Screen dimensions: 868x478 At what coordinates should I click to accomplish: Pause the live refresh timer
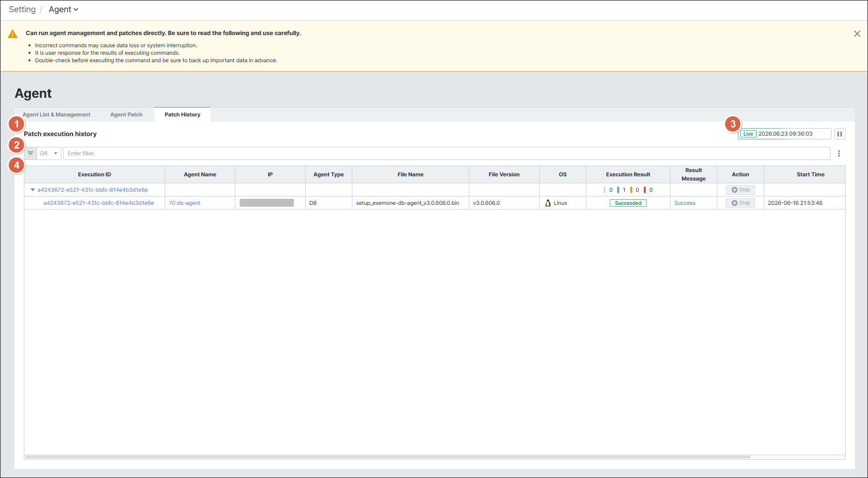840,134
